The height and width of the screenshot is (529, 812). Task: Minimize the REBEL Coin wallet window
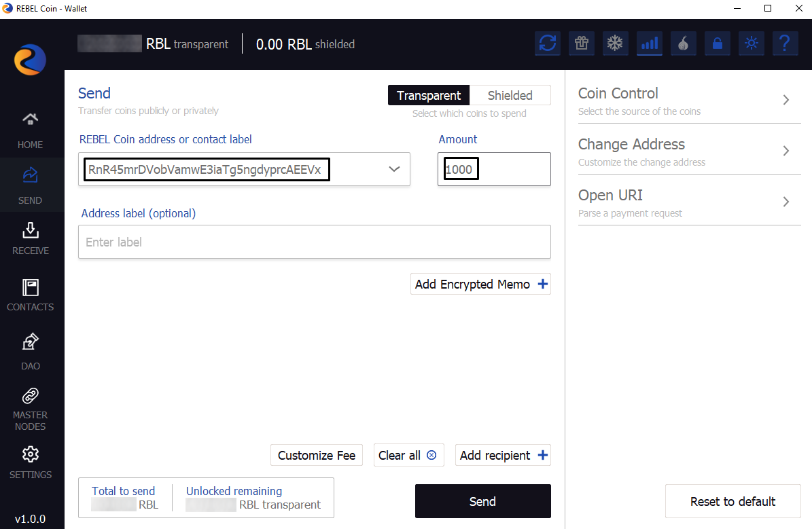737,8
